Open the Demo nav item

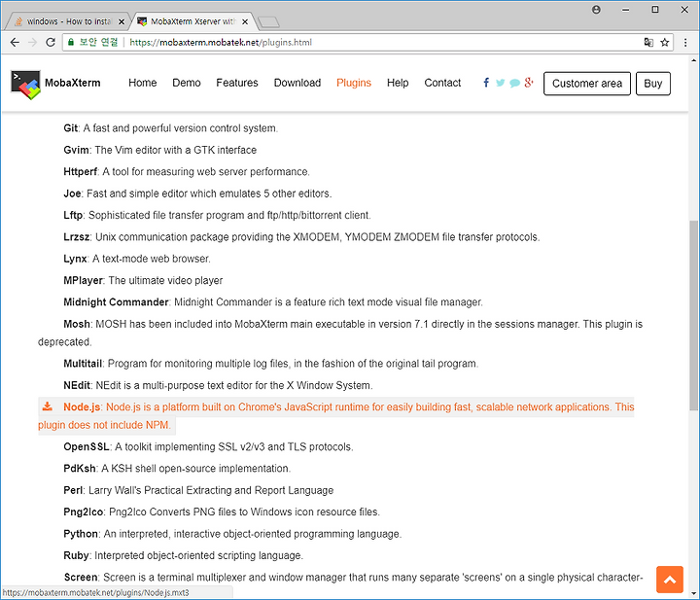pyautogui.click(x=186, y=83)
